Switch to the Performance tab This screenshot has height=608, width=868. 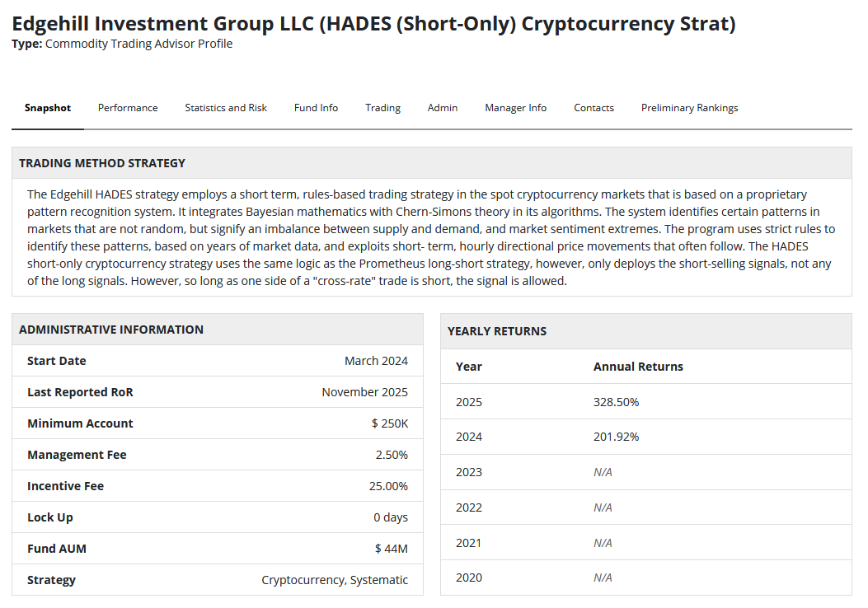pos(128,108)
